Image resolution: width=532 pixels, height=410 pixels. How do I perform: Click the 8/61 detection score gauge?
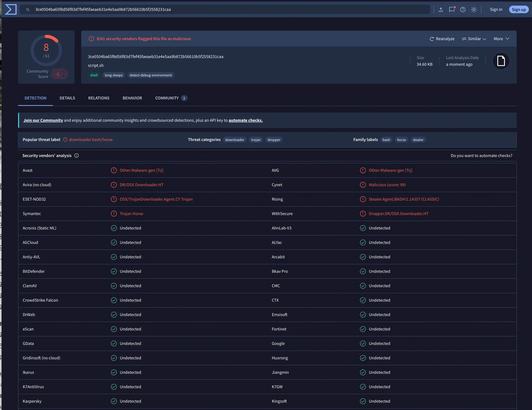(x=46, y=51)
